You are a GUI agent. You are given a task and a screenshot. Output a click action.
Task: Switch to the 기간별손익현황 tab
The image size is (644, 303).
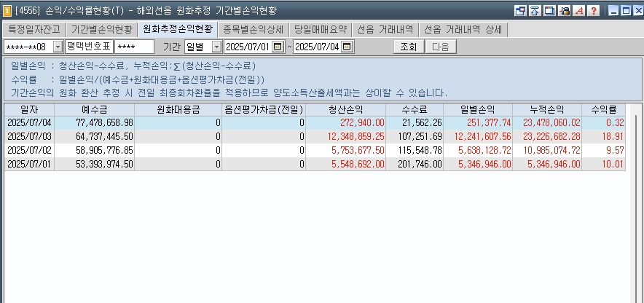point(102,30)
